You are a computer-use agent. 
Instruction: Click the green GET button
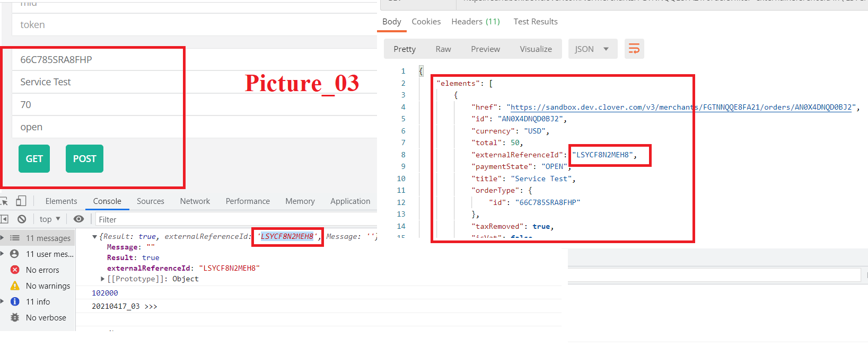click(x=34, y=158)
